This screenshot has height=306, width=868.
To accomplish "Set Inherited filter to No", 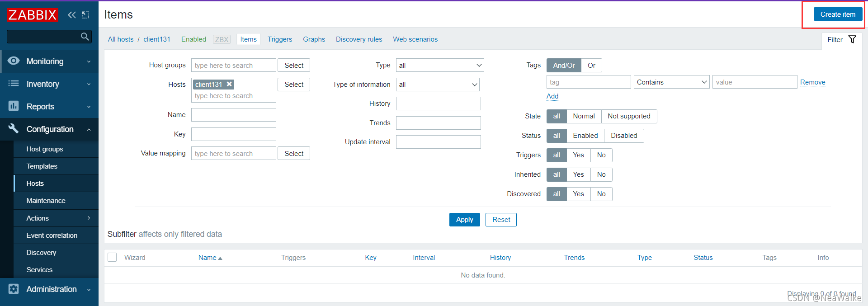I will [x=601, y=174].
